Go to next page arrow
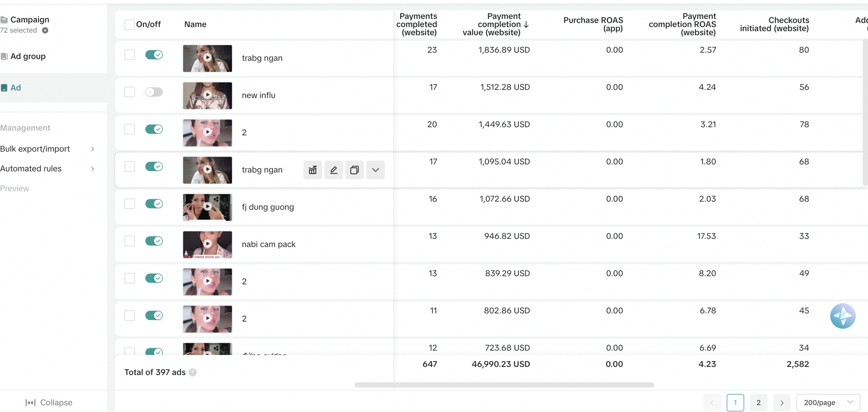868x412 pixels. (x=782, y=402)
